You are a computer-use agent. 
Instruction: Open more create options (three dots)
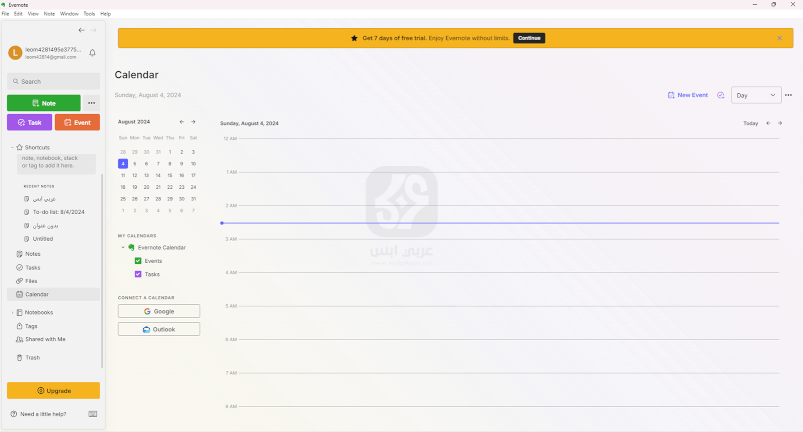91,103
